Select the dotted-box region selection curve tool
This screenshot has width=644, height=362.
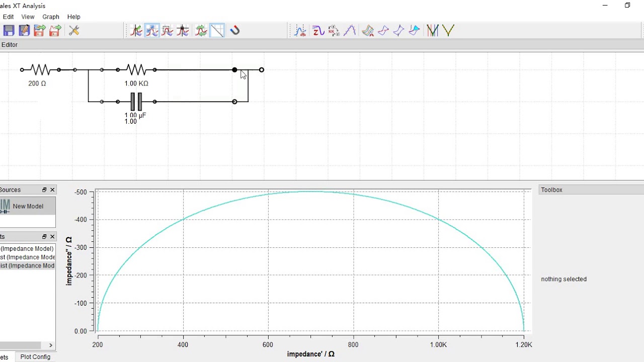point(168,31)
